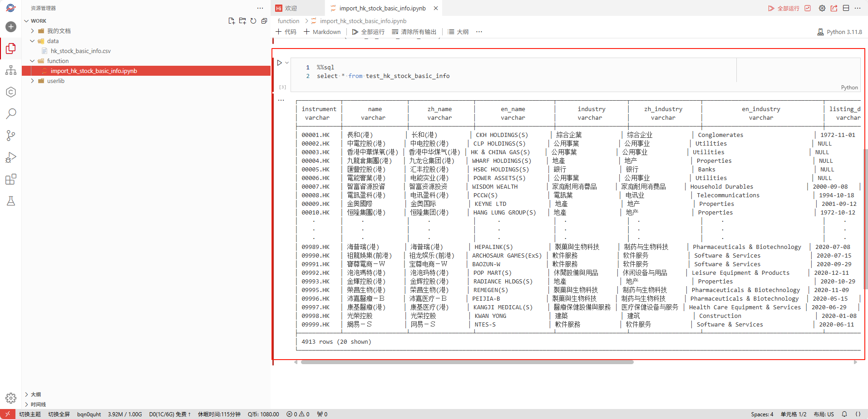The height and width of the screenshot is (419, 868).
Task: Click the vertical scrollbar on the right edge
Action: 866,219
